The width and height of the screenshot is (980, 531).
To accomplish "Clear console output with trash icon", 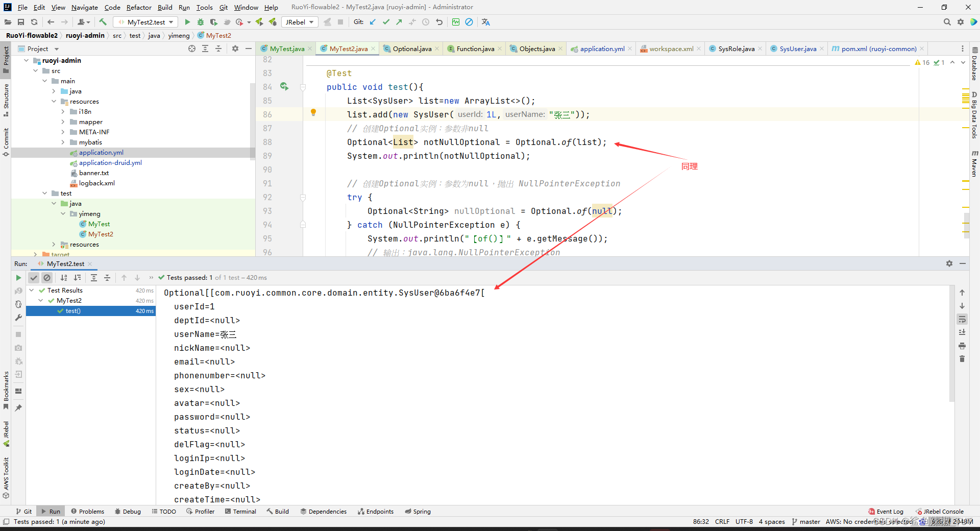I will 962,359.
